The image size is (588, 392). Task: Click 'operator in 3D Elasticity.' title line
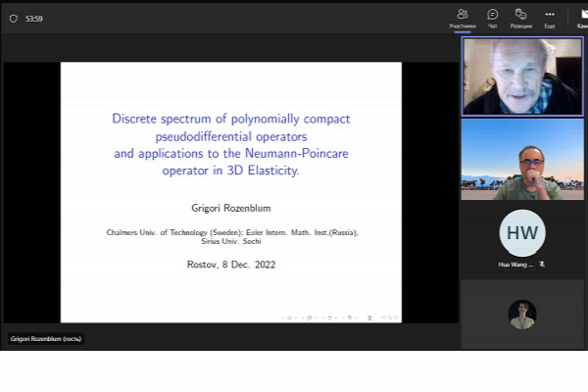[x=230, y=171]
